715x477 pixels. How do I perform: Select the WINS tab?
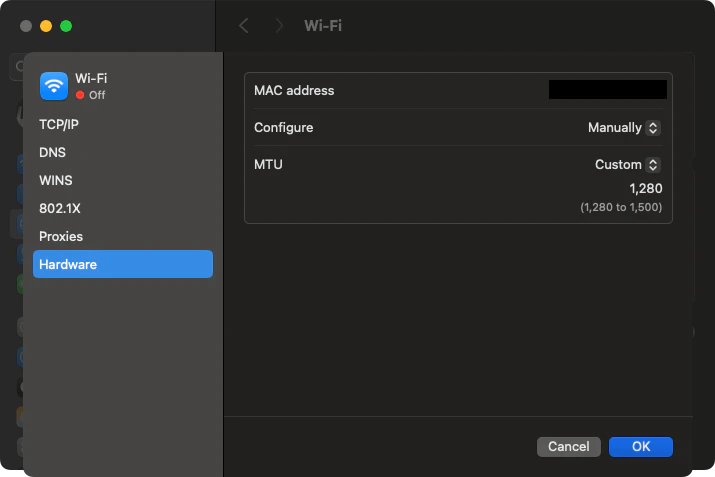(56, 180)
